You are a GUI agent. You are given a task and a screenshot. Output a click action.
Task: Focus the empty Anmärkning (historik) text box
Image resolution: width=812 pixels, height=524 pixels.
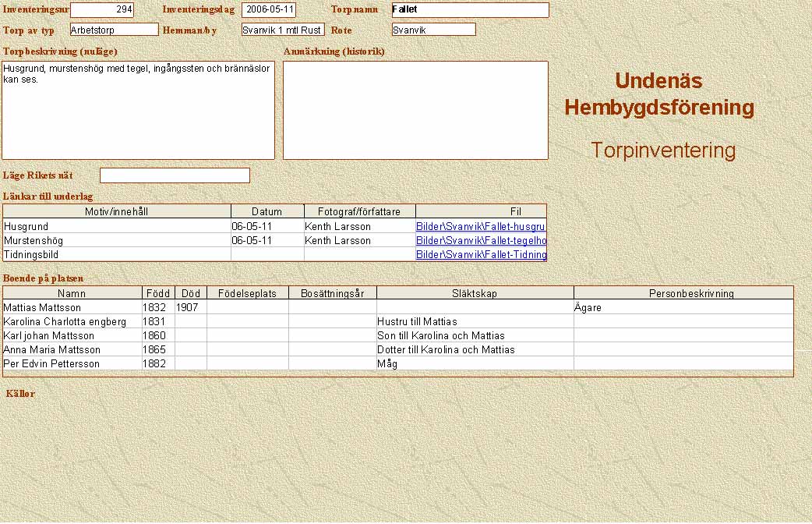415,110
